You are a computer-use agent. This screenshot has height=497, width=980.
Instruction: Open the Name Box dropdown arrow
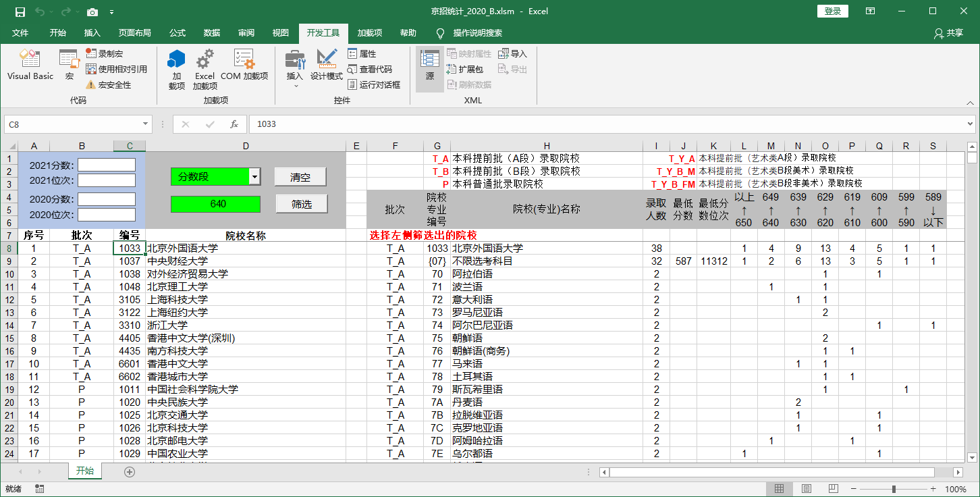click(146, 124)
